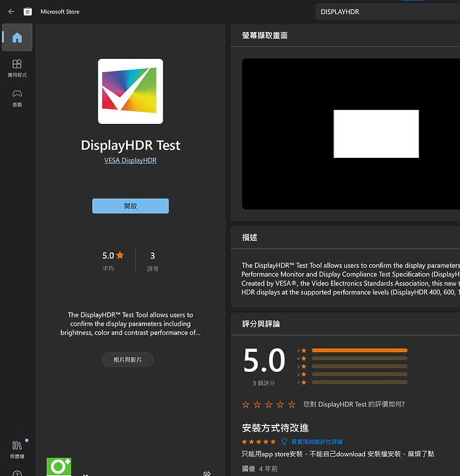Open VESA DisplayHDR publisher link
460x476 pixels.
click(x=130, y=160)
